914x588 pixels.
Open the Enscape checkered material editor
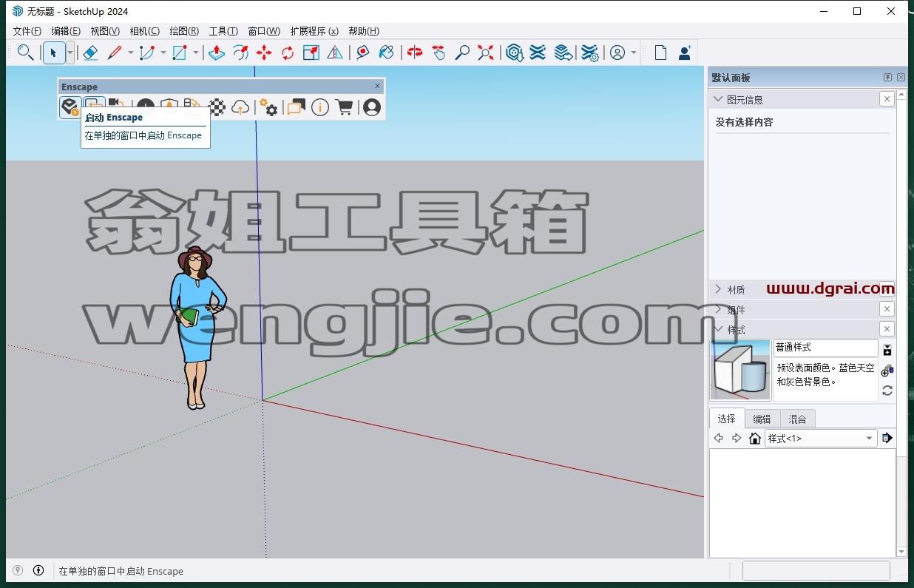[x=217, y=107]
